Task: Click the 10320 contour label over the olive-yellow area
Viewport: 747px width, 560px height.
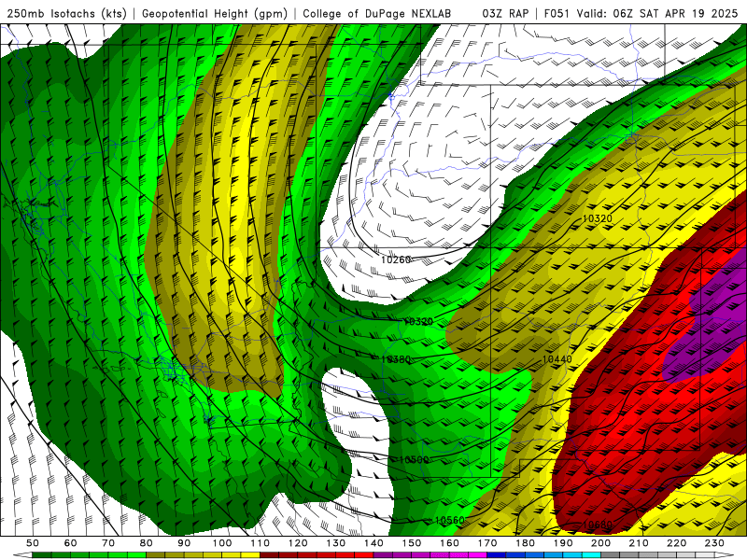Action: point(598,218)
